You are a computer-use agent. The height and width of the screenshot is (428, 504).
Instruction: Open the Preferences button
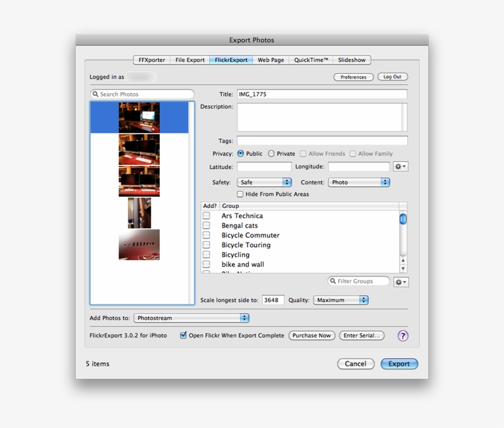[353, 77]
